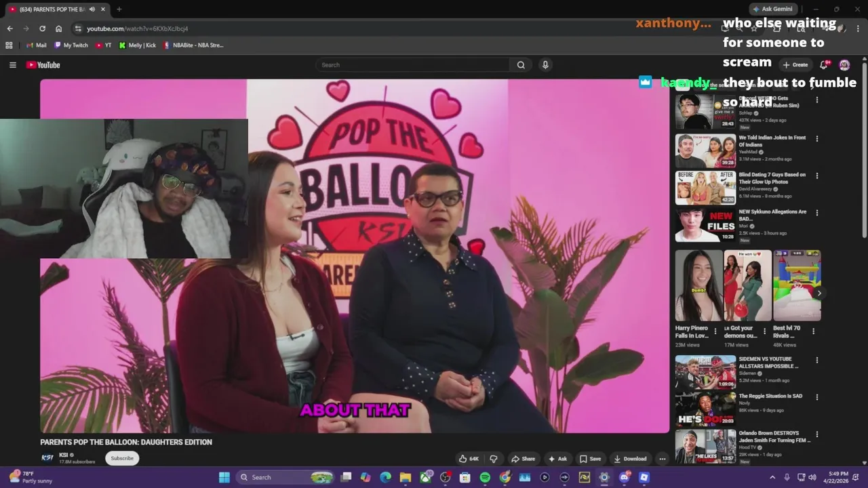Focus the YouTube search field
The width and height of the screenshot is (868, 488).
pyautogui.click(x=412, y=65)
